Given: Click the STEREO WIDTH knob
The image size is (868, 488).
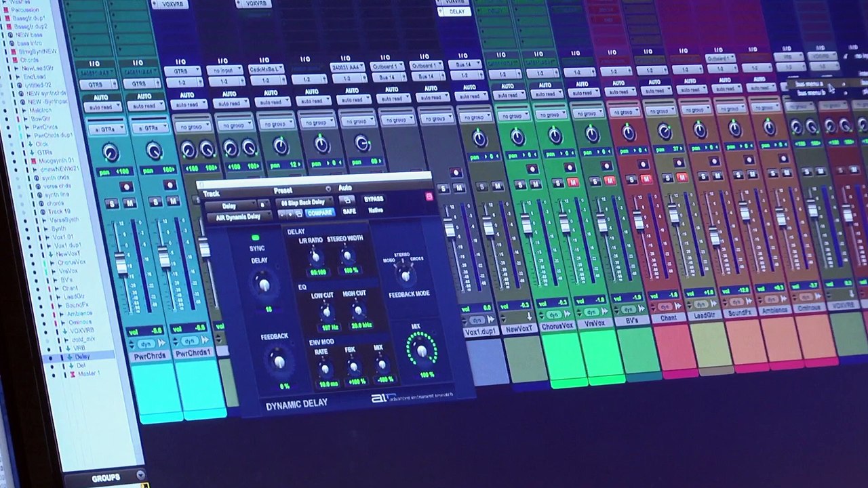Looking at the screenshot, I should click(x=347, y=256).
